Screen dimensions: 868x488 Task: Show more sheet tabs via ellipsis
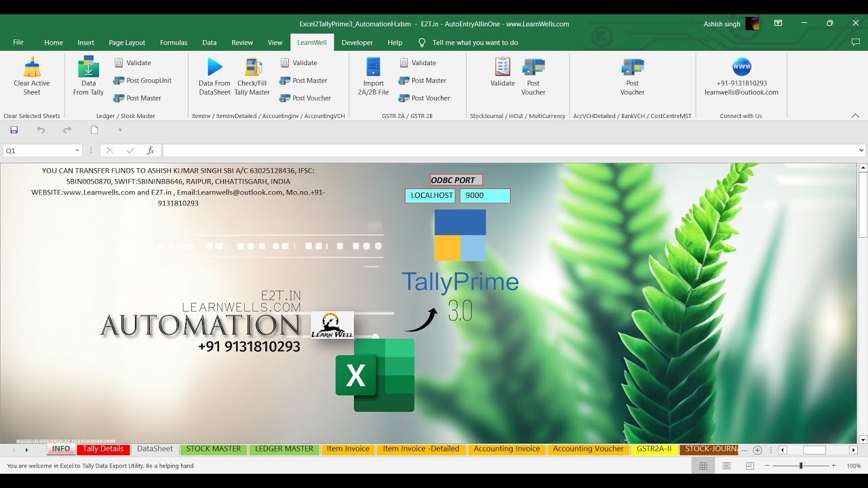[745, 450]
